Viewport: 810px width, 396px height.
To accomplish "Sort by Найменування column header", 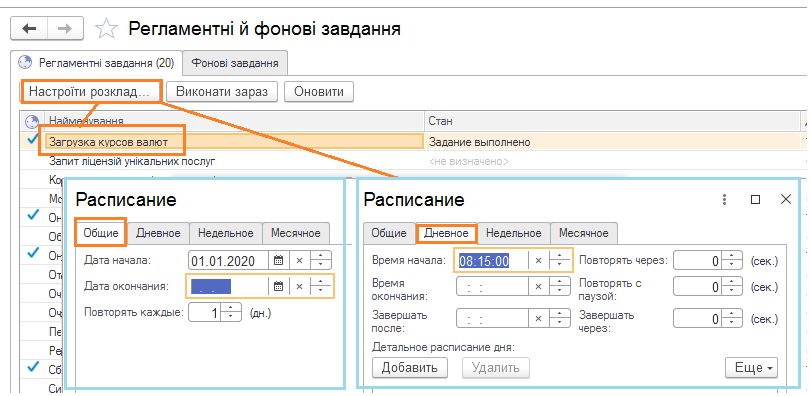I will pyautogui.click(x=235, y=121).
